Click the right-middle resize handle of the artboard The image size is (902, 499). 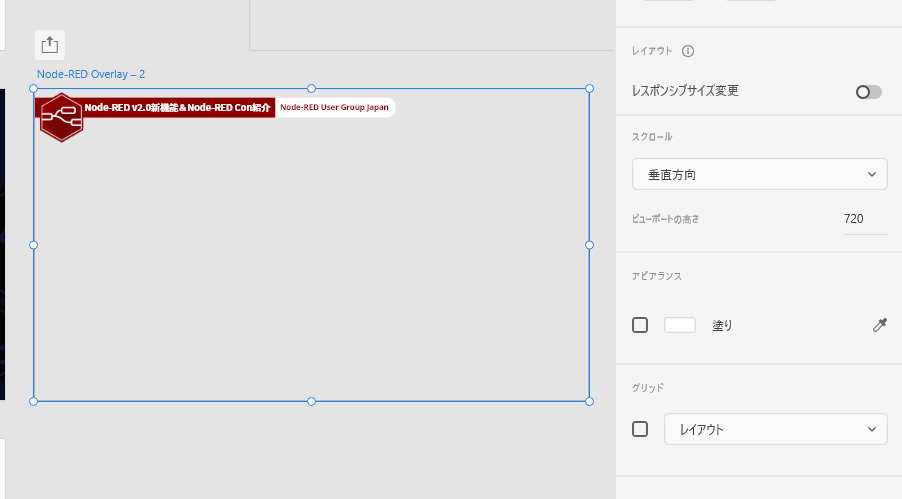[x=589, y=245]
